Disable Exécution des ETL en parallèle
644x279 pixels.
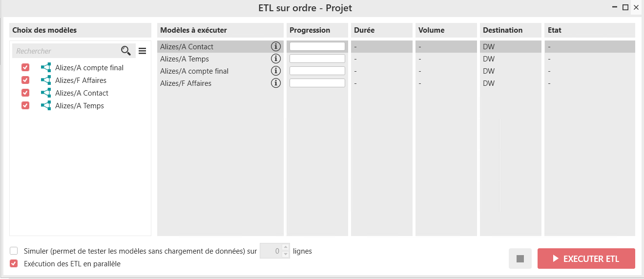click(14, 264)
